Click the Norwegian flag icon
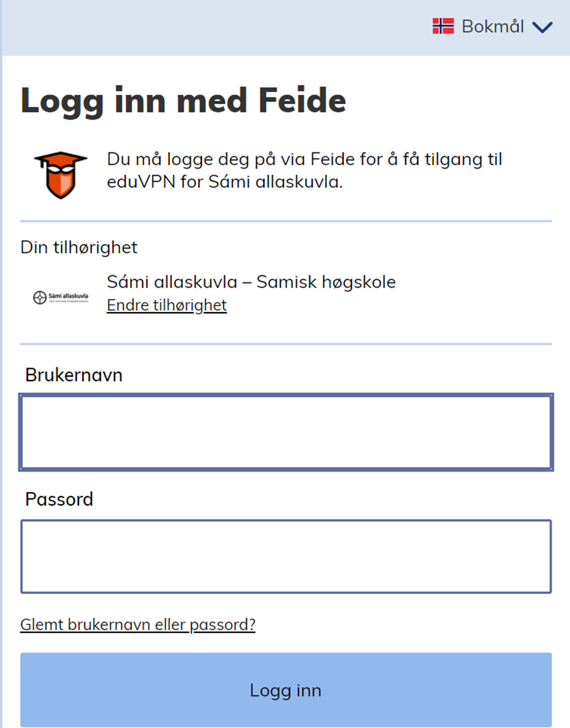This screenshot has width=570, height=728. [x=444, y=26]
